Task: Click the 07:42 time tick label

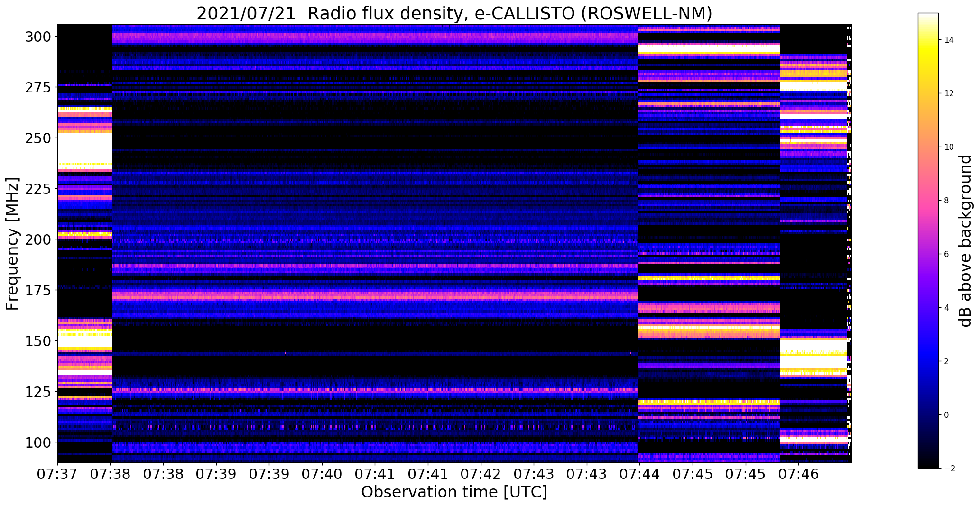Action: click(x=481, y=474)
